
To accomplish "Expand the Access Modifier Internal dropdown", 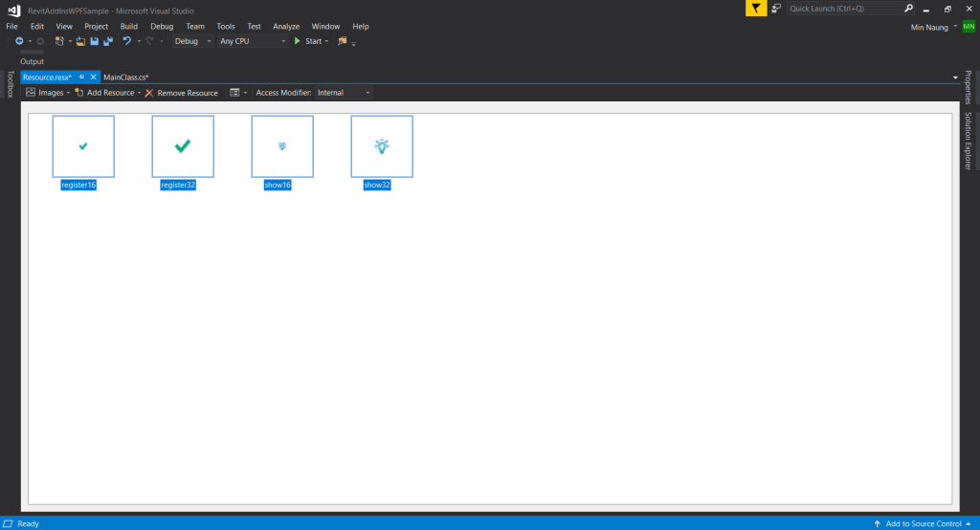I will point(344,93).
